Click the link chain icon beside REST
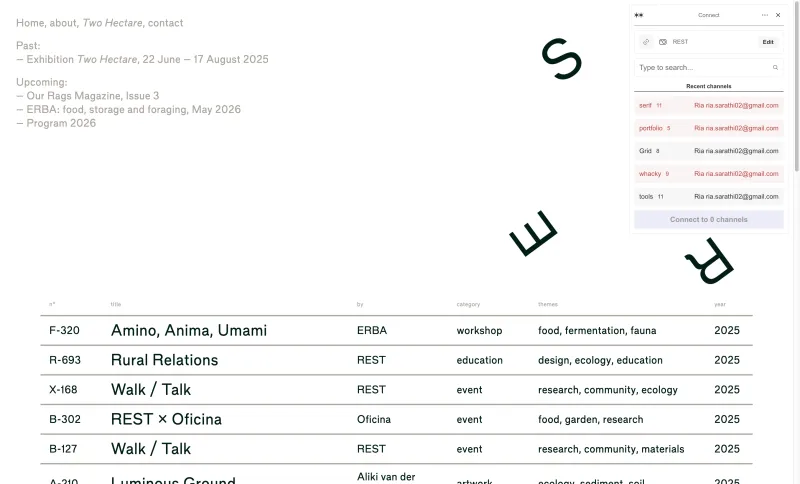Screen dimensions: 800x484 pyautogui.click(x=646, y=42)
